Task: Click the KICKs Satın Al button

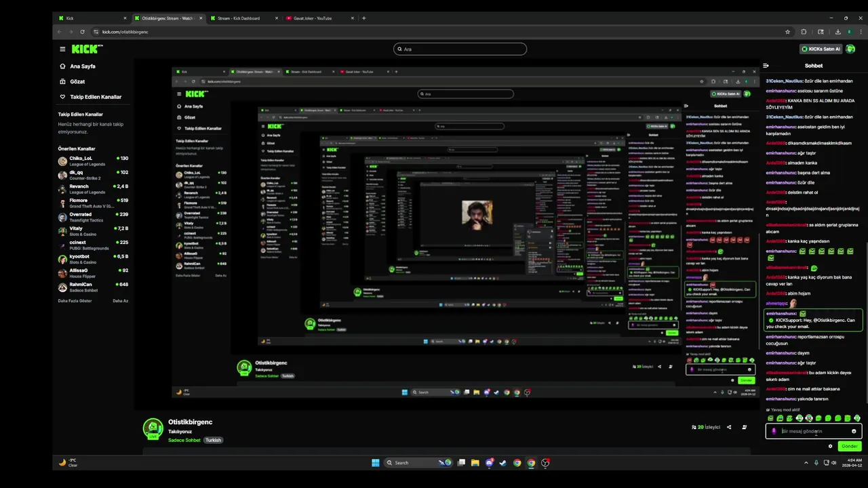Action: [821, 49]
